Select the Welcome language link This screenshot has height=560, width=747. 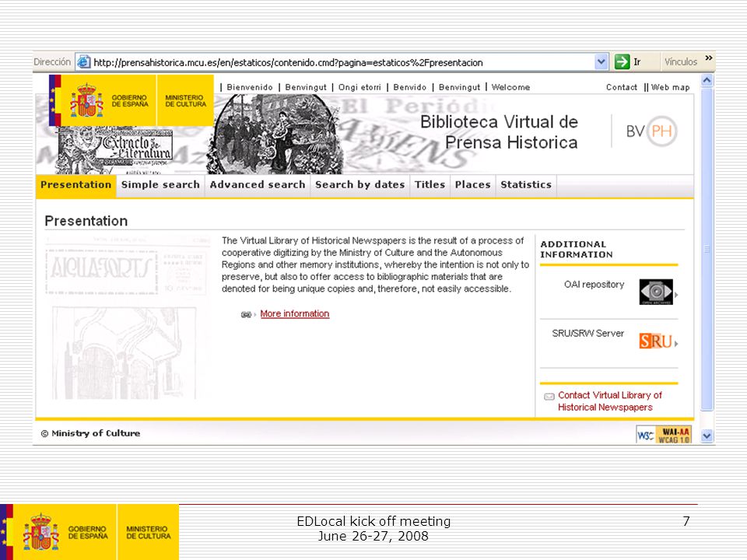click(x=510, y=87)
